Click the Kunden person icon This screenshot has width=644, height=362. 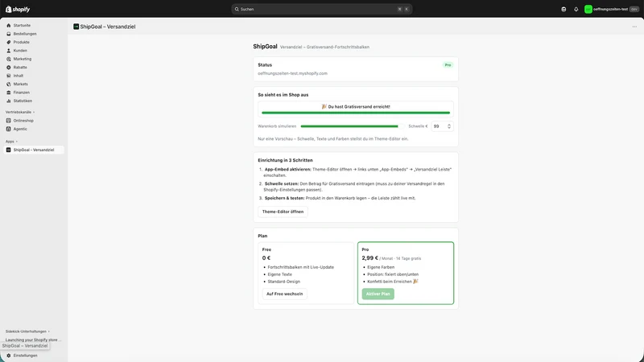(9, 51)
